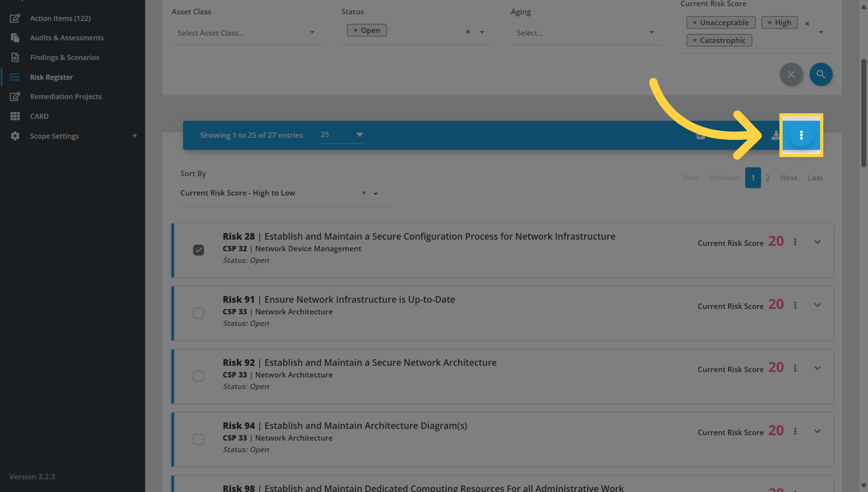Open Audits & Assessments in sidebar
868x492 pixels.
point(67,37)
